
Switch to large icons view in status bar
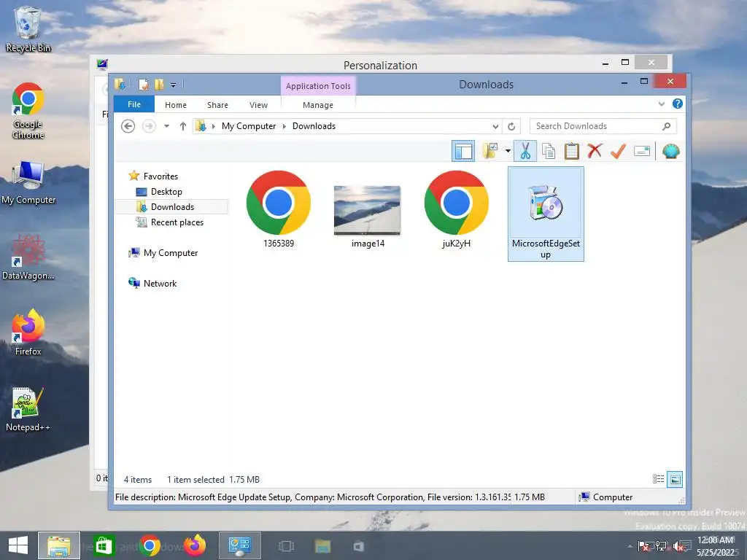coord(675,479)
